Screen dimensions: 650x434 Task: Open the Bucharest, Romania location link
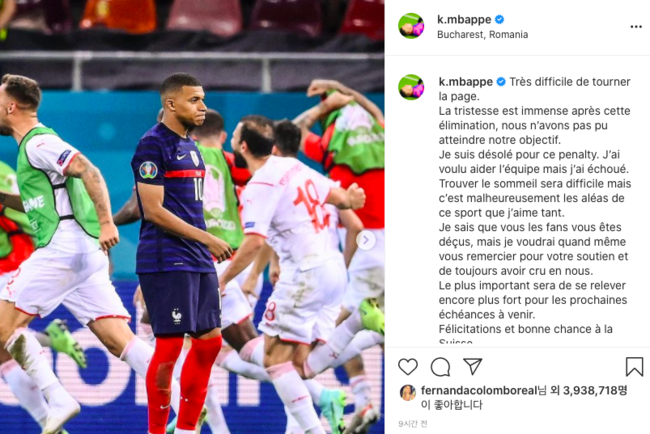coord(483,34)
